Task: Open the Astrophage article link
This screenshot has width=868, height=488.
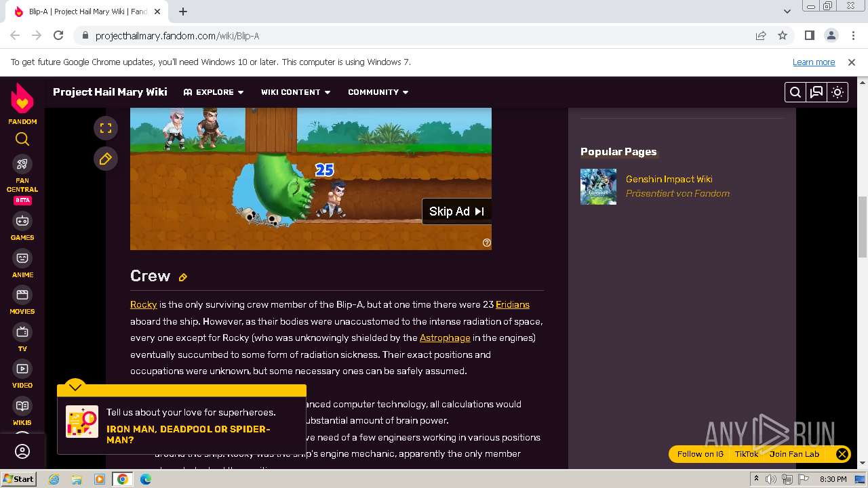Action: pos(445,338)
